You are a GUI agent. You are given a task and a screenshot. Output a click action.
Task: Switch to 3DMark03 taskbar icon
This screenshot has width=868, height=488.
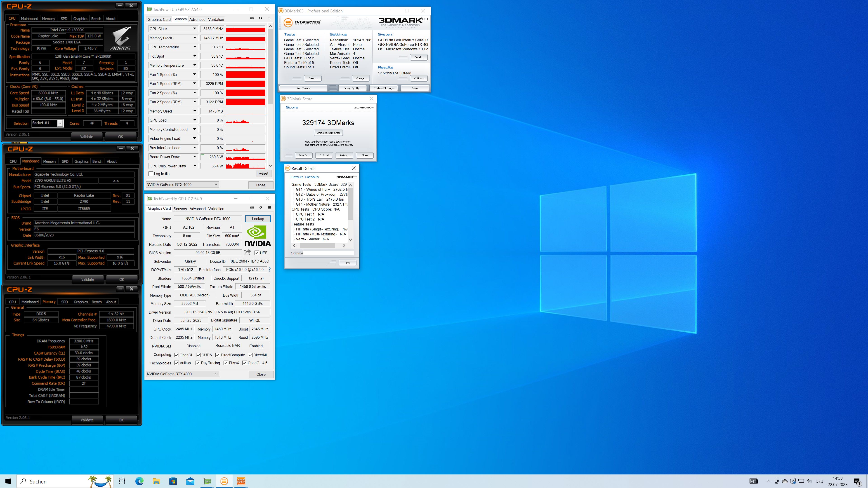tap(224, 481)
